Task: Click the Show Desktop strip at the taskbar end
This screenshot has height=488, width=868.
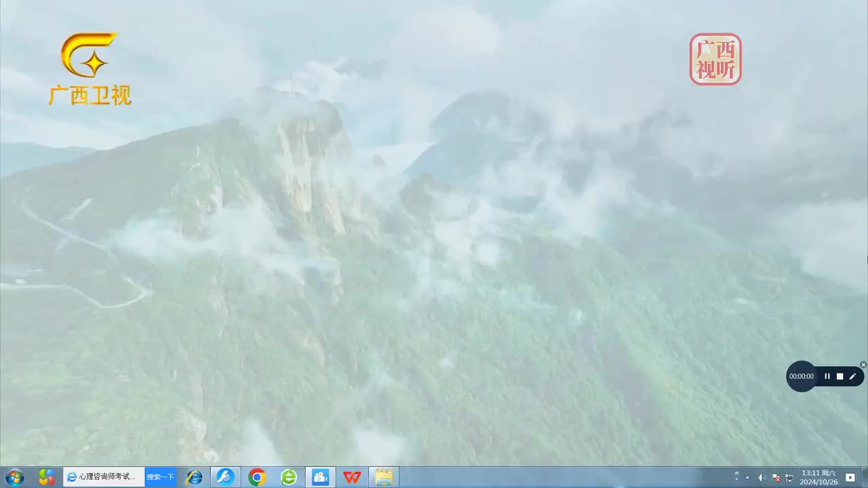Action: [x=863, y=477]
